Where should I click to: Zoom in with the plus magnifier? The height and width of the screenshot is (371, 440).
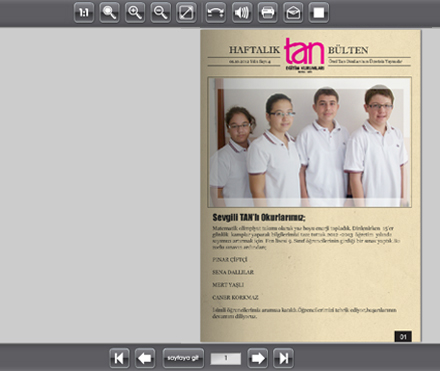point(135,13)
